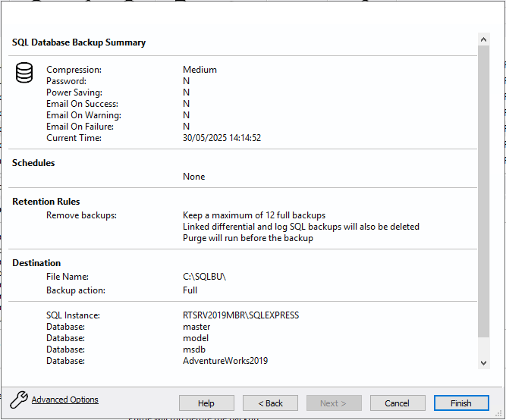This screenshot has width=506, height=420.
Task: Select the AdventureWorks2019 database entry
Action: 225,361
